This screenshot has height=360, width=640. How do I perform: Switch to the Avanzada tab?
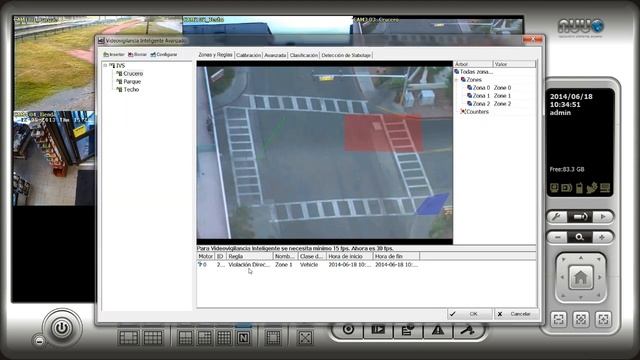click(275, 55)
